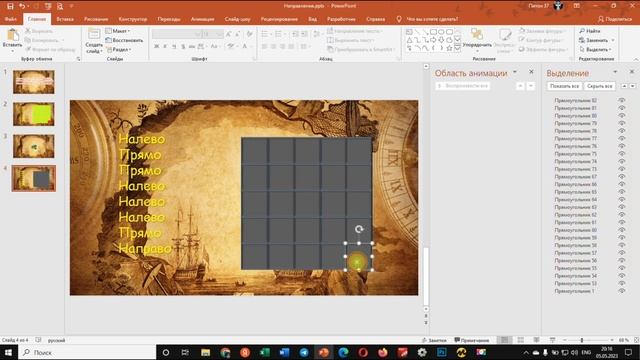Switch to the Переходы ribbon tab
Screen dimensions: 640x360
[169, 19]
